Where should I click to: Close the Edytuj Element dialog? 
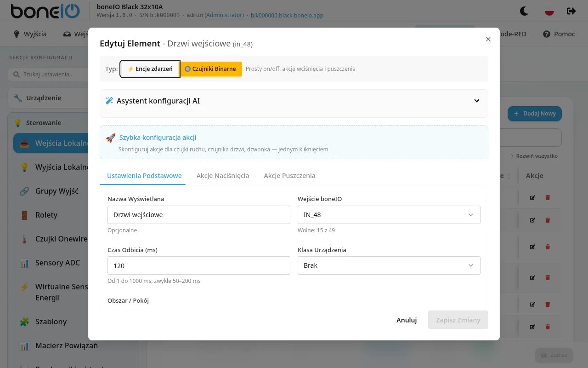(488, 39)
